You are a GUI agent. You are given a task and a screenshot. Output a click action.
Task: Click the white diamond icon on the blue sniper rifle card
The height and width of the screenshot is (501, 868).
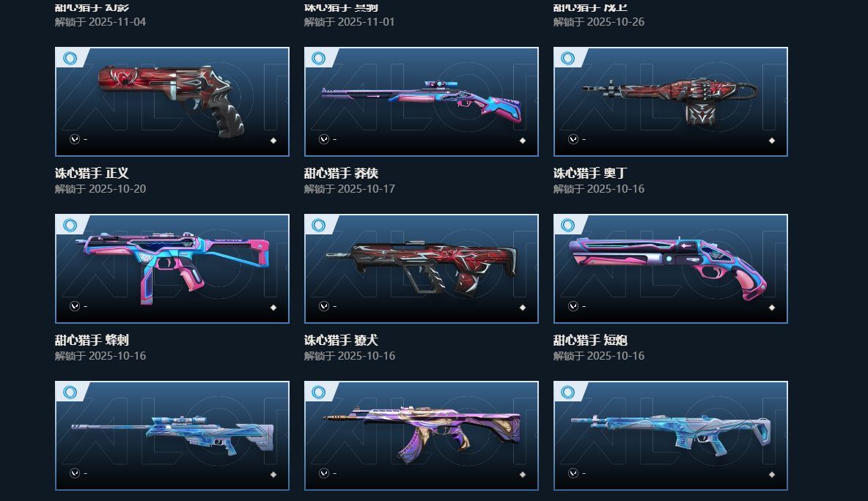[273, 475]
